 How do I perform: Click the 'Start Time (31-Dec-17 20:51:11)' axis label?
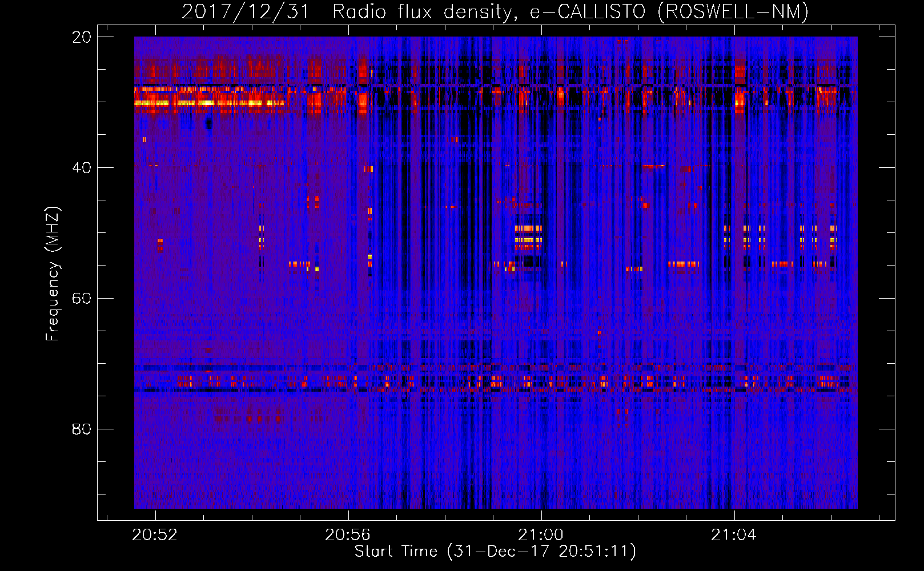tap(495, 552)
